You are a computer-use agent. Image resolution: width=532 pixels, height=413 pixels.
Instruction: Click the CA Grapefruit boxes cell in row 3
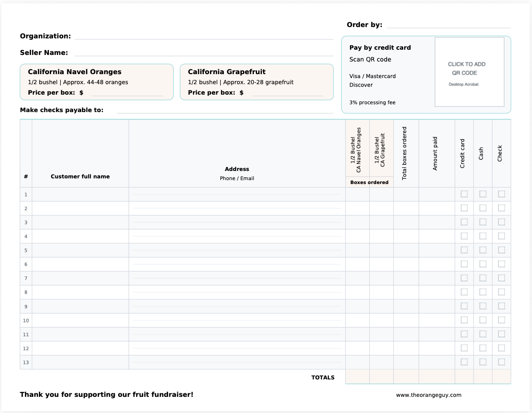[381, 222]
